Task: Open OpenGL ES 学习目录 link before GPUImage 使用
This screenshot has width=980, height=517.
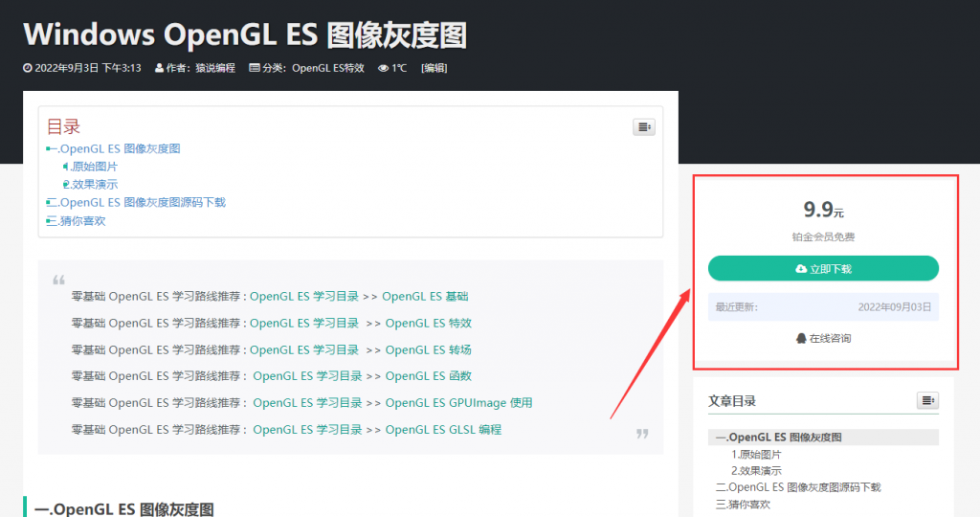Action: pyautogui.click(x=307, y=403)
